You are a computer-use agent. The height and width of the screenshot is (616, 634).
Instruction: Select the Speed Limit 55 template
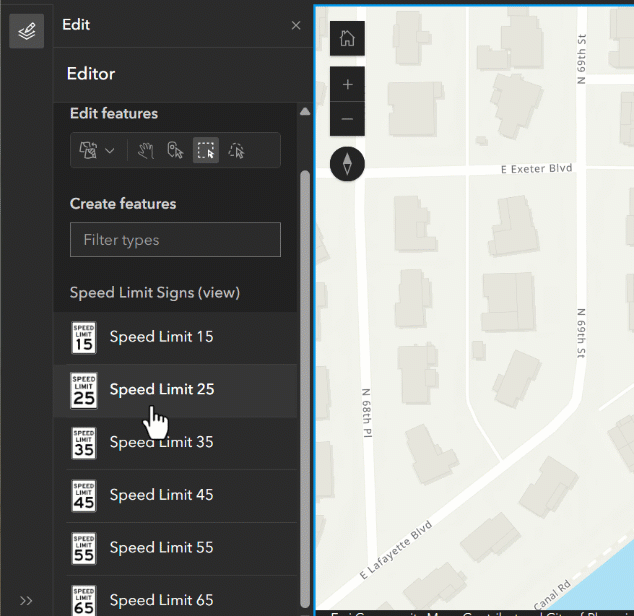(175, 548)
